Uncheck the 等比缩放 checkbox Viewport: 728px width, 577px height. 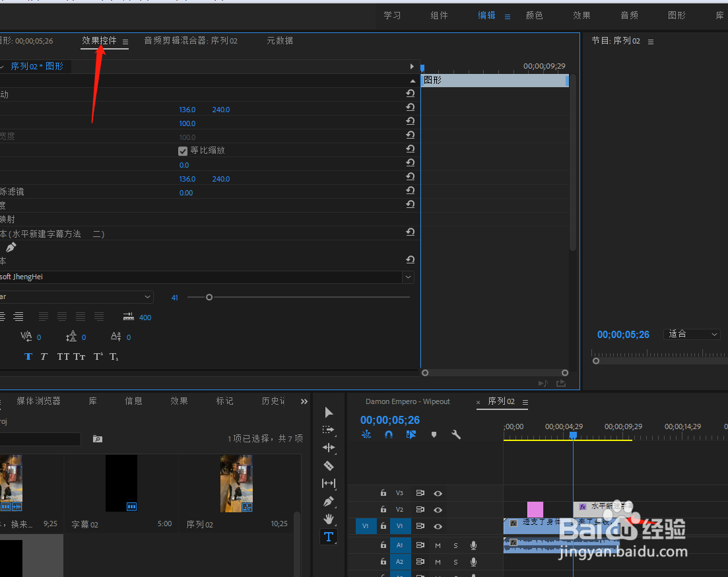tap(183, 151)
